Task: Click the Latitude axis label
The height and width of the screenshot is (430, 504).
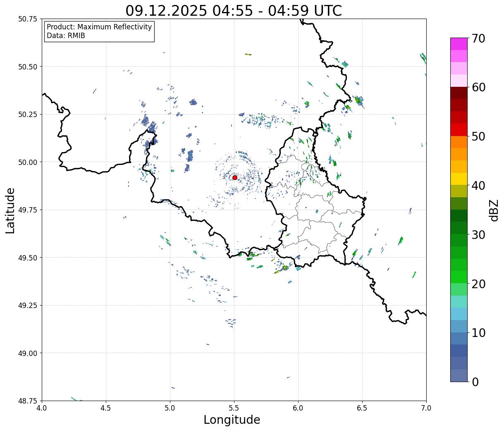Action: (10, 210)
